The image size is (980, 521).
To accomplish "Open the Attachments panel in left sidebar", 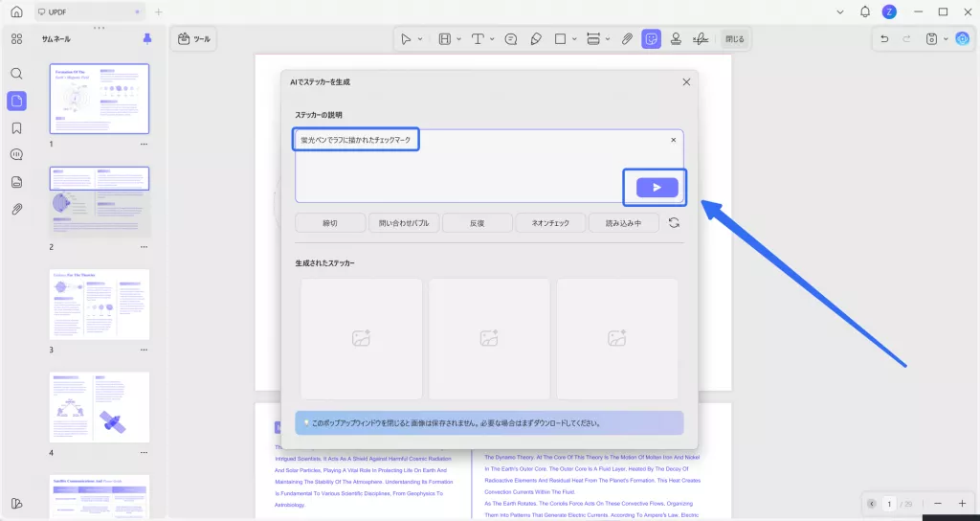I will (x=17, y=210).
